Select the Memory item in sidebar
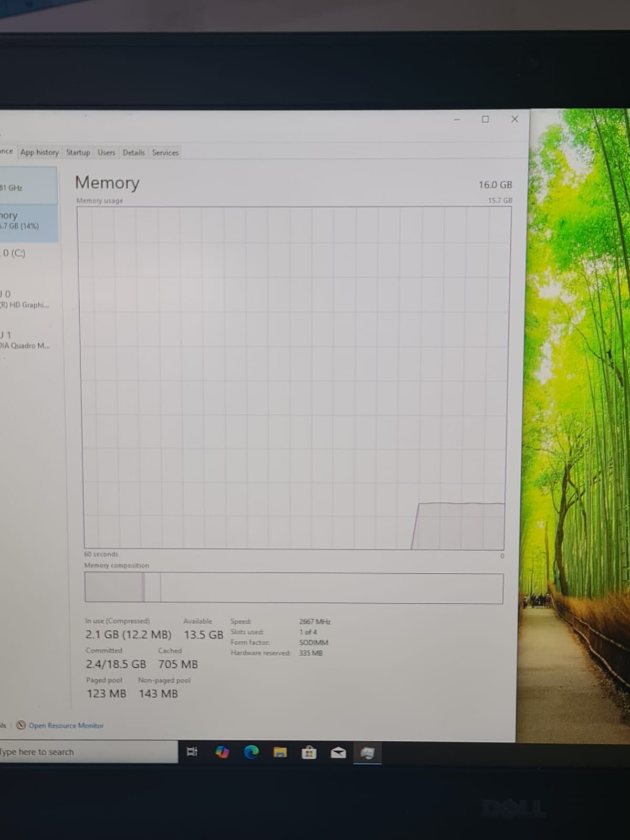 click(x=28, y=223)
